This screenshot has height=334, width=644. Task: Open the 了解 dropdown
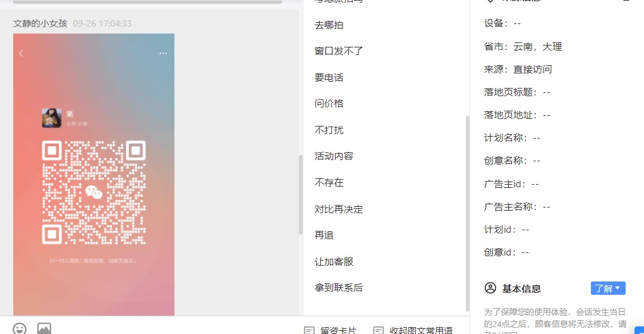[x=608, y=288]
